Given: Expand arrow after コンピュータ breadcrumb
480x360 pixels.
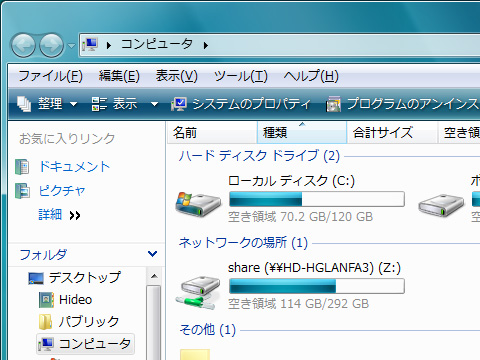Looking at the screenshot, I should pyautogui.click(x=206, y=45).
